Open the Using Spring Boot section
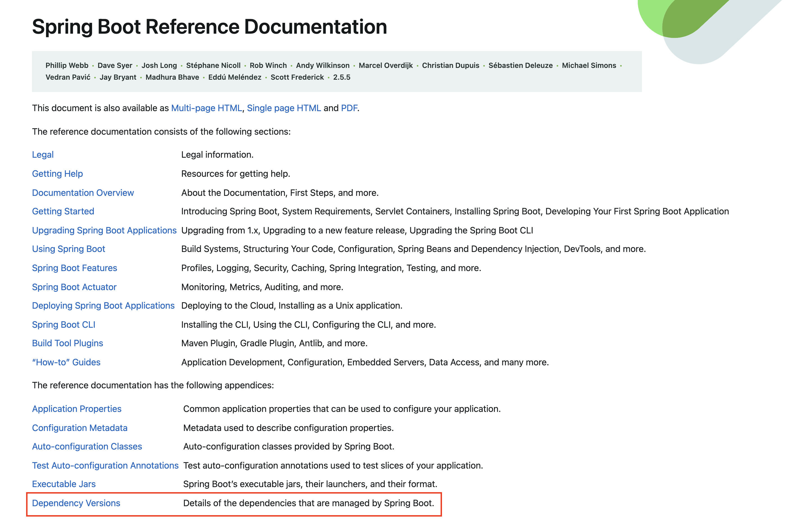The height and width of the screenshot is (532, 793). pyautogui.click(x=69, y=249)
